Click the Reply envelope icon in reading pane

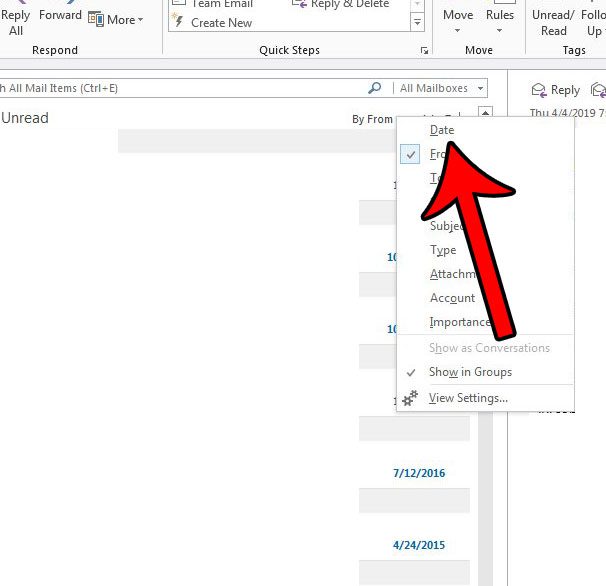[540, 90]
